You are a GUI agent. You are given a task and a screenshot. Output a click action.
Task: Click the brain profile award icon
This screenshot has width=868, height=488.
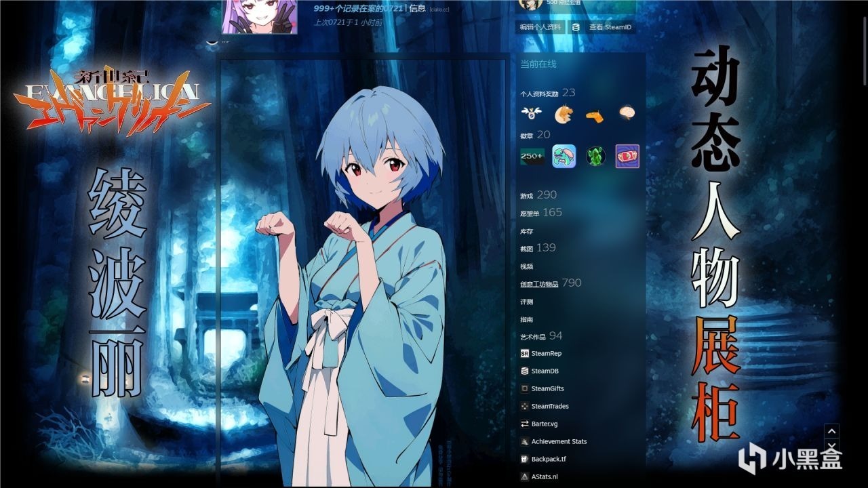tap(627, 113)
